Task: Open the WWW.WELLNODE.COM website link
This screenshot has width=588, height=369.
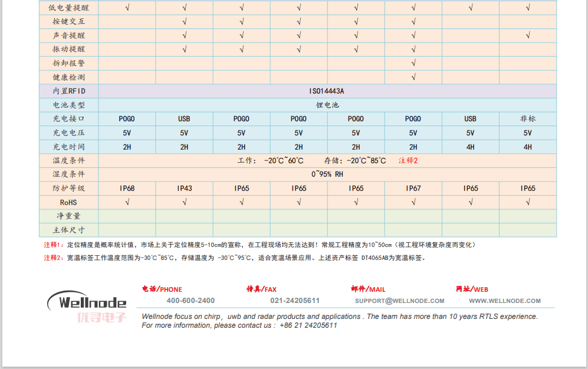Action: 505,301
